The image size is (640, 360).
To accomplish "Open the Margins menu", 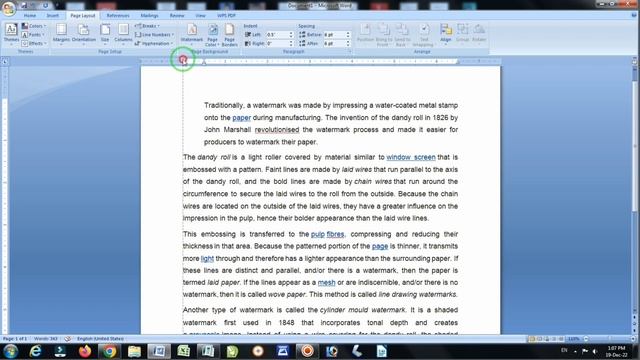I will [x=61, y=33].
